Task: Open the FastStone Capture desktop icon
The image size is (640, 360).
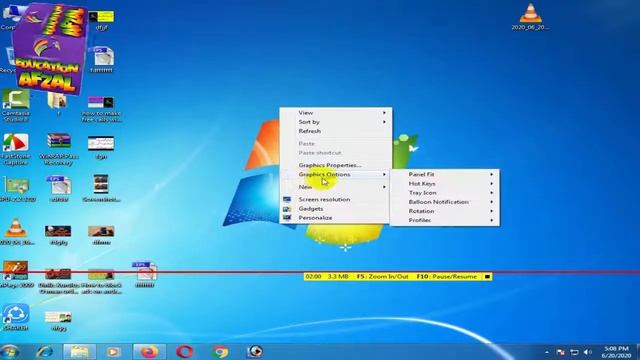Action: 16,149
